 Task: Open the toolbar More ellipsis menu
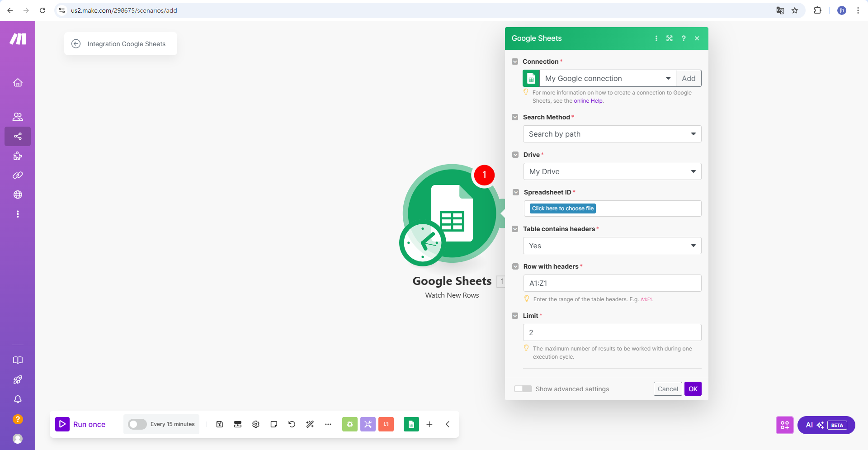coord(328,424)
